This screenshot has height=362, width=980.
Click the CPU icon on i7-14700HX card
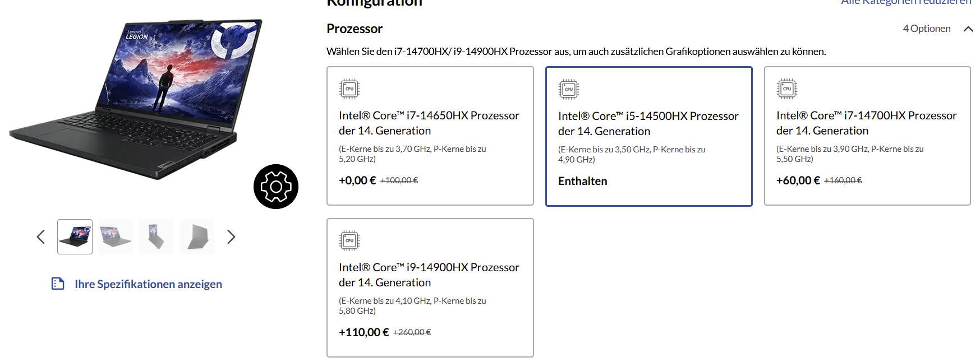coord(786,89)
